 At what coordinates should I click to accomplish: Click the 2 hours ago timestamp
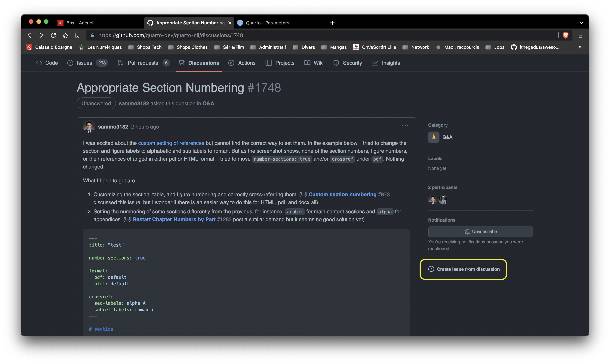click(145, 127)
